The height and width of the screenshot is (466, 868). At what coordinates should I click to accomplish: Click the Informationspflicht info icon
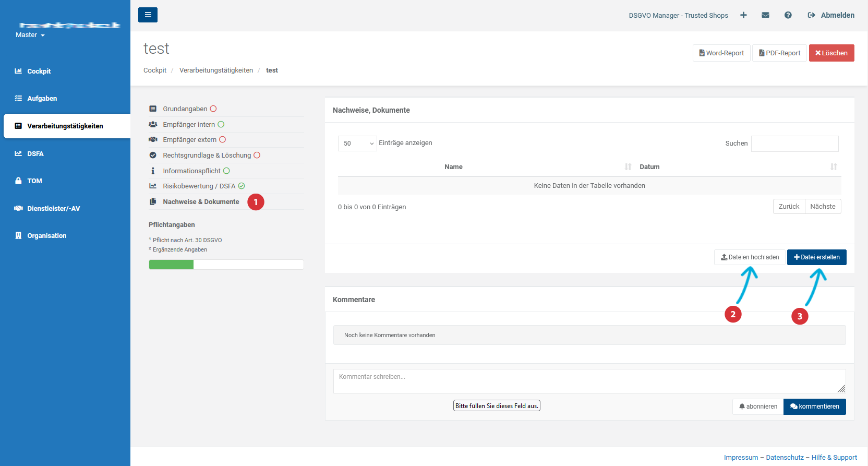pos(153,171)
